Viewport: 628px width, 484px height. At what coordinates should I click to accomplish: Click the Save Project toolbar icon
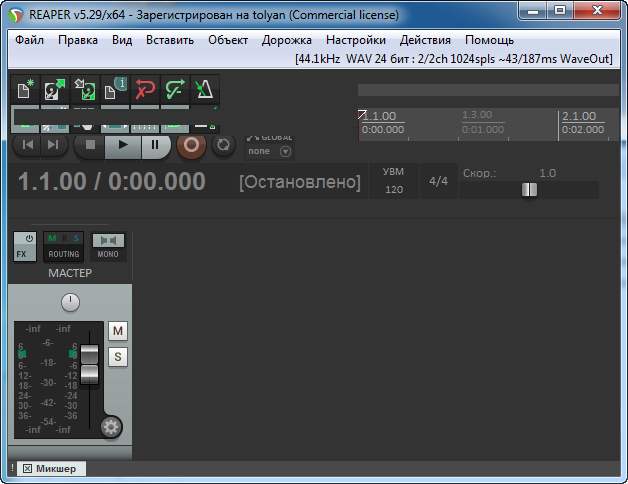click(x=84, y=91)
